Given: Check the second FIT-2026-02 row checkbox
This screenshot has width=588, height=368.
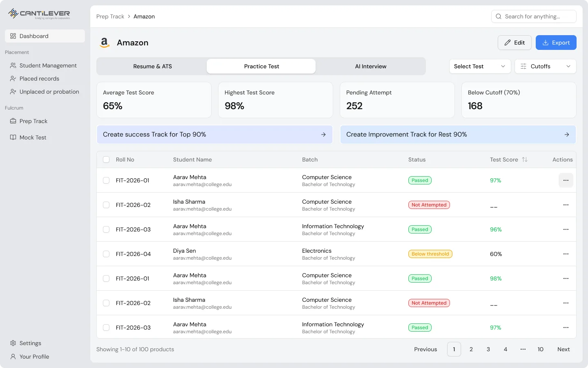Looking at the screenshot, I should pos(106,303).
